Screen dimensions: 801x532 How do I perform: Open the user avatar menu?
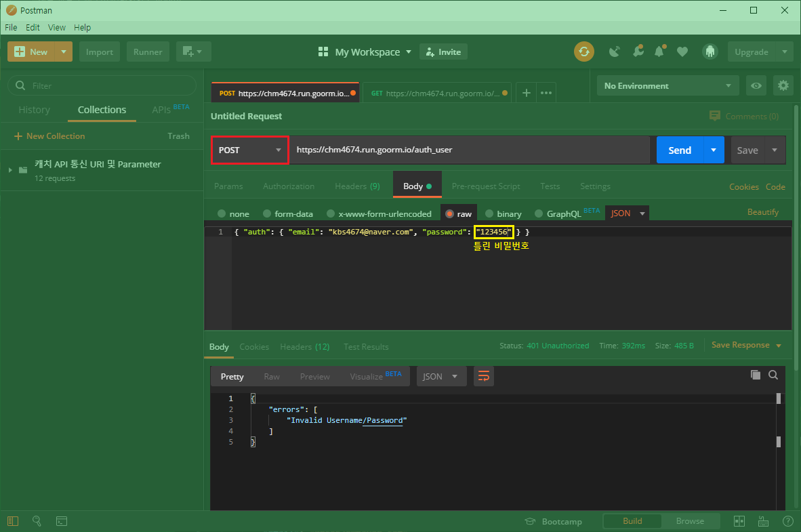pos(710,52)
